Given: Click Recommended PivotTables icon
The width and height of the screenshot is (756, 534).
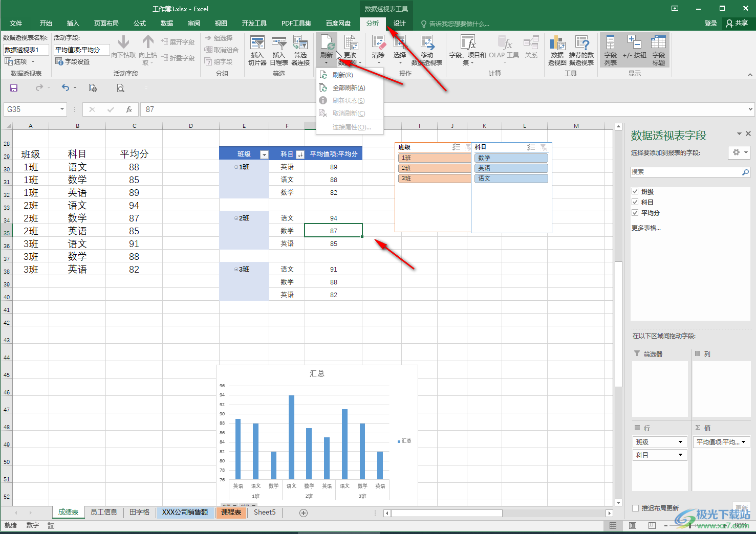Looking at the screenshot, I should click(581, 50).
